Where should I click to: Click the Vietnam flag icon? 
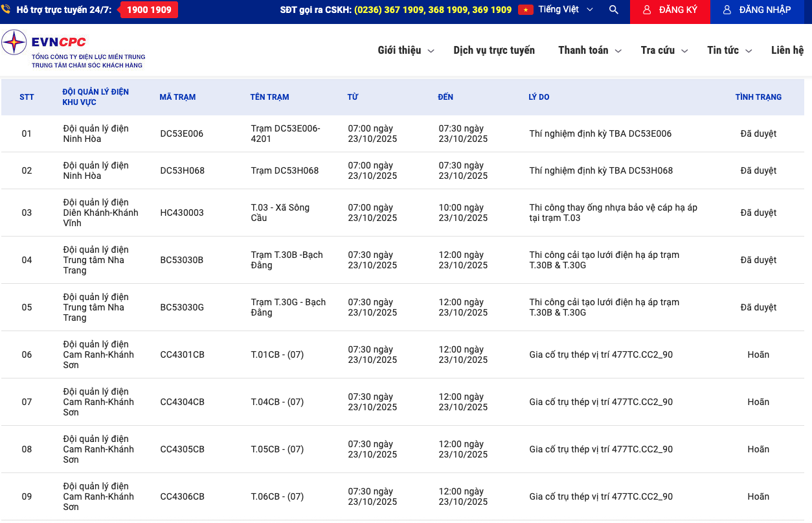(525, 10)
